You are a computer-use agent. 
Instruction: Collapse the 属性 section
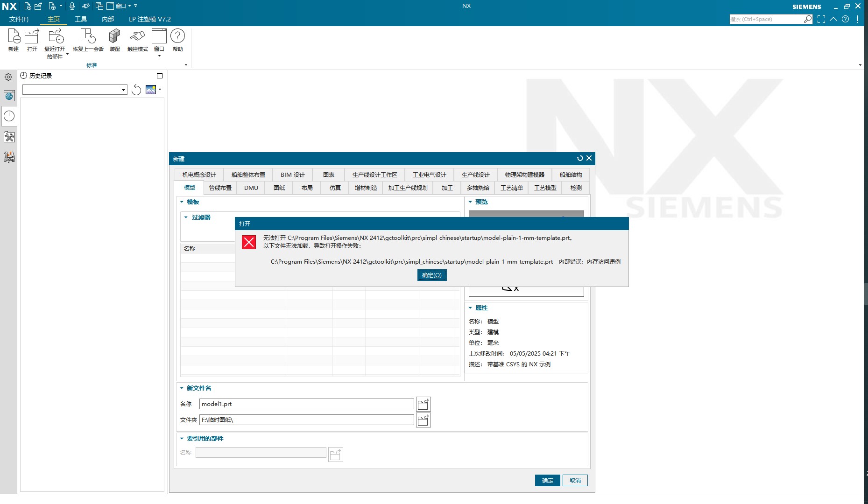470,308
